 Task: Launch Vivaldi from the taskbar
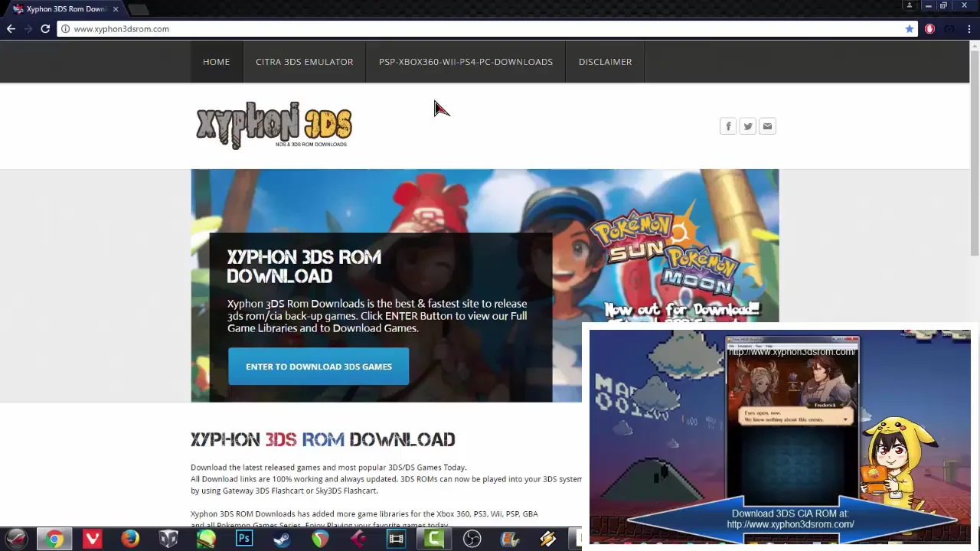93,539
